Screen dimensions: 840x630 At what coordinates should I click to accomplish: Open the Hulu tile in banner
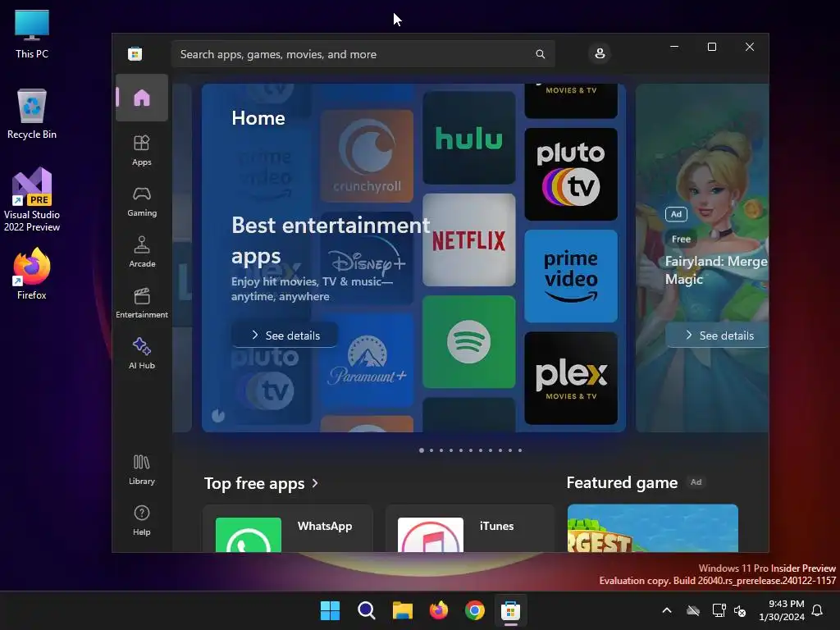(468, 138)
